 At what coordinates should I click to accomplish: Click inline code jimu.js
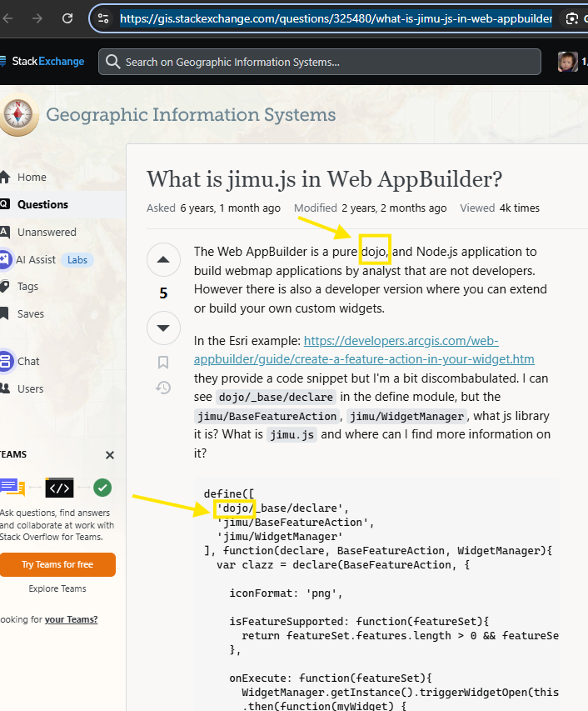[292, 435]
